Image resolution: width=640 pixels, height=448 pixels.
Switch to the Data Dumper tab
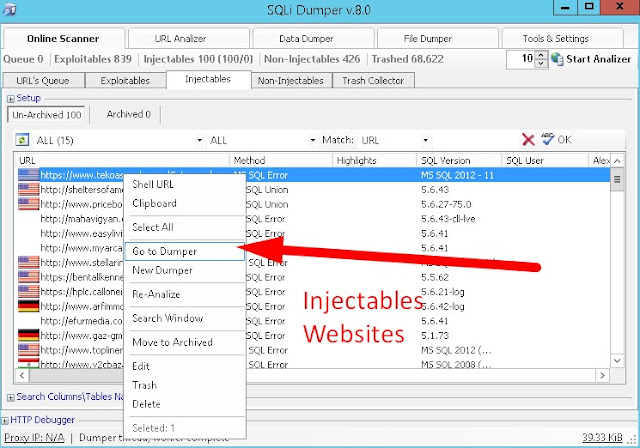(313, 38)
